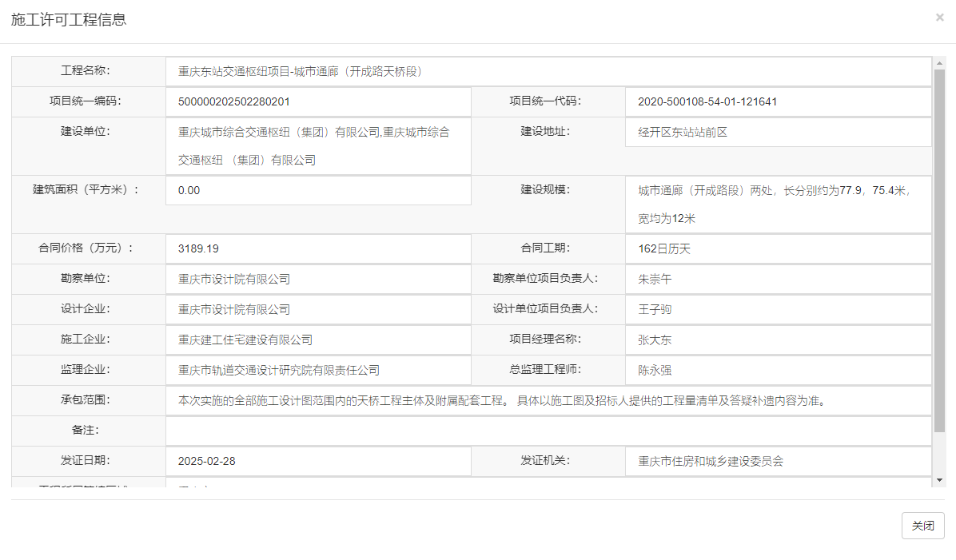
Task: Click the 建设地址 field showing 经开区东站站前区
Action: point(778,132)
